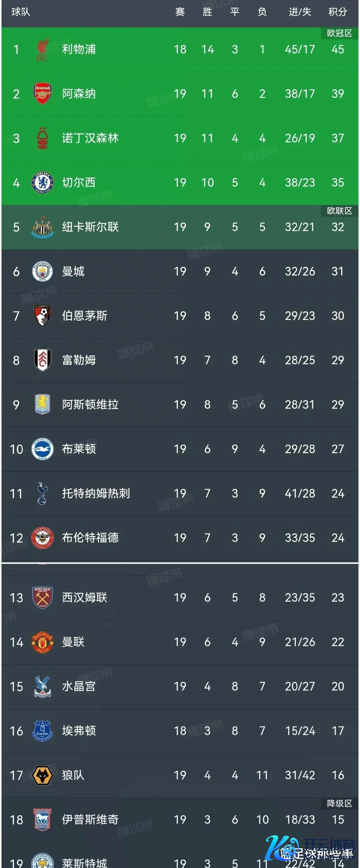This screenshot has height=868, width=360.
Task: Open the Chelsea club badge
Action: pos(43,183)
